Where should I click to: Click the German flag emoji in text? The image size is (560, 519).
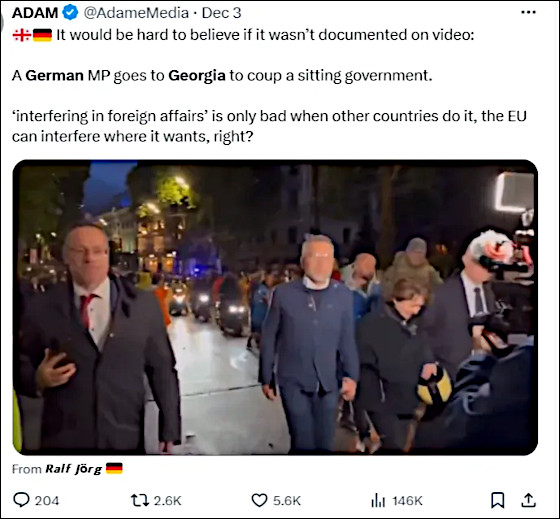pos(42,35)
